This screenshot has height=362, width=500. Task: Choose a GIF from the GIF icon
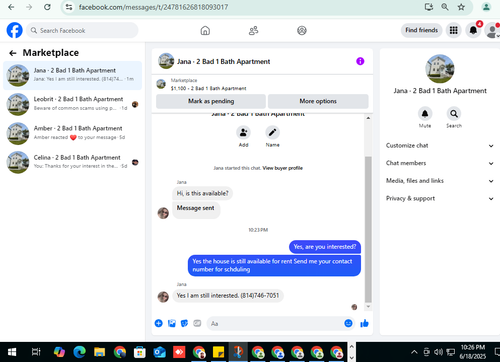[x=197, y=323]
